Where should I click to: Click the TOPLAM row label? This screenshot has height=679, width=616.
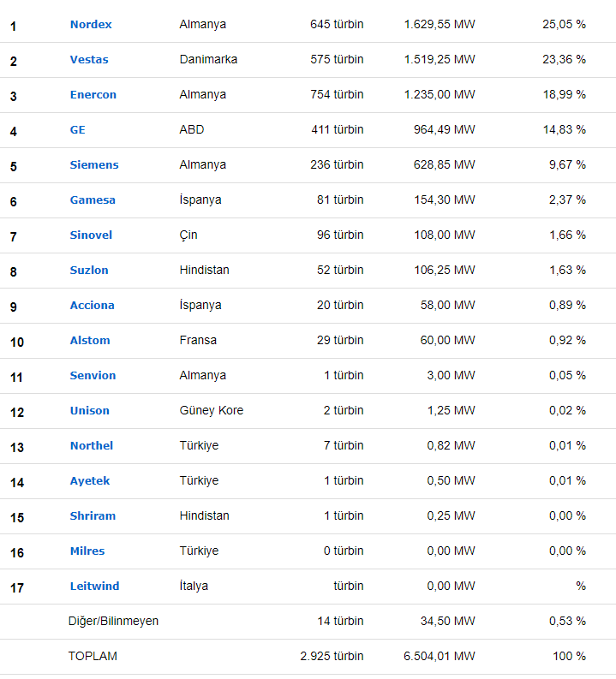(x=93, y=657)
